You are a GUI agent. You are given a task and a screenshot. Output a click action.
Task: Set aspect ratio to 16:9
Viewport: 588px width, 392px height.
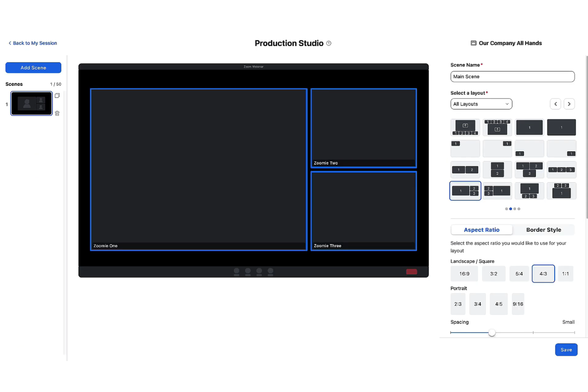pyautogui.click(x=464, y=274)
